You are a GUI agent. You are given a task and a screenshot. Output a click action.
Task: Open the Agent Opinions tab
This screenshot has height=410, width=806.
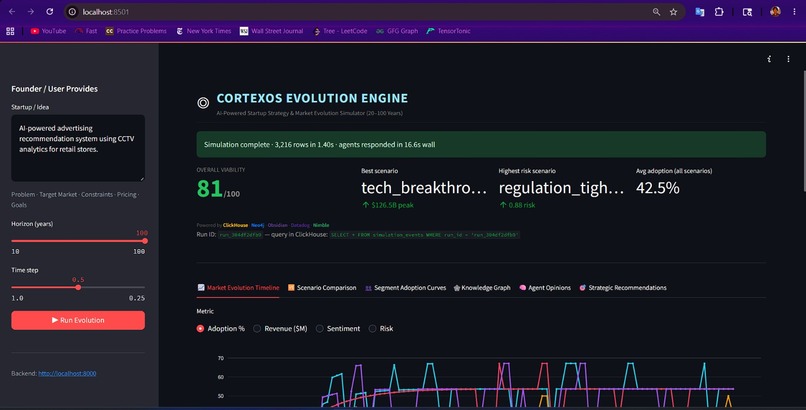coord(545,288)
